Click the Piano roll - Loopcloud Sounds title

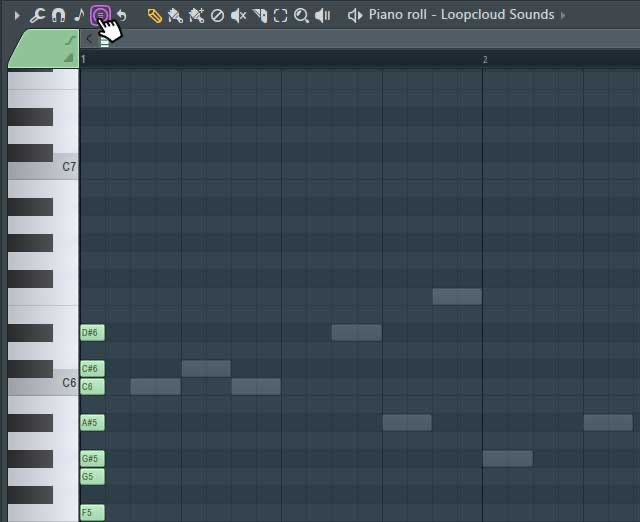(x=461, y=15)
